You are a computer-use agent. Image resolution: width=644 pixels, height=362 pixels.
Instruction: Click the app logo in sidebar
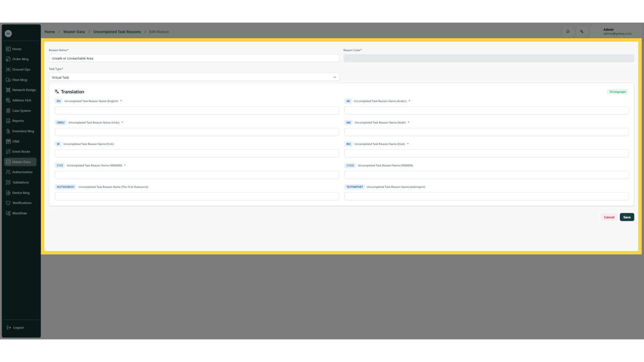tap(8, 34)
